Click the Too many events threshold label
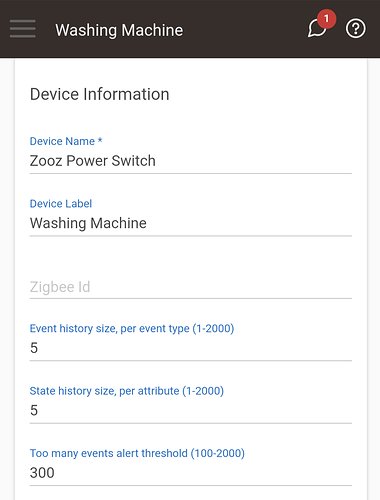The height and width of the screenshot is (500, 380). (x=137, y=453)
